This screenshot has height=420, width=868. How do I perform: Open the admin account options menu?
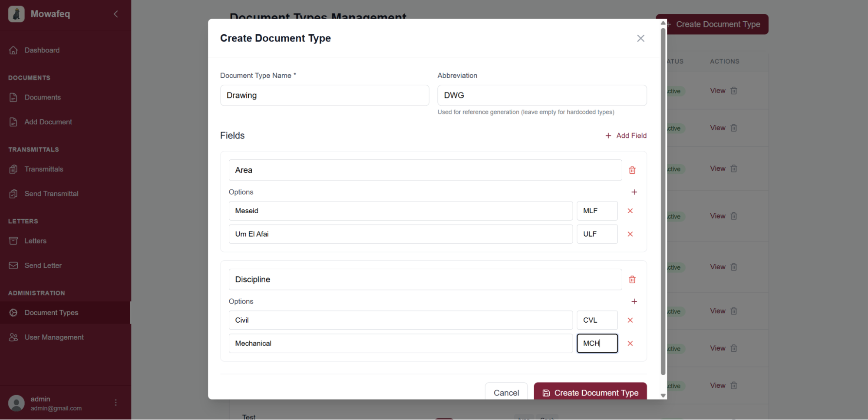(116, 403)
